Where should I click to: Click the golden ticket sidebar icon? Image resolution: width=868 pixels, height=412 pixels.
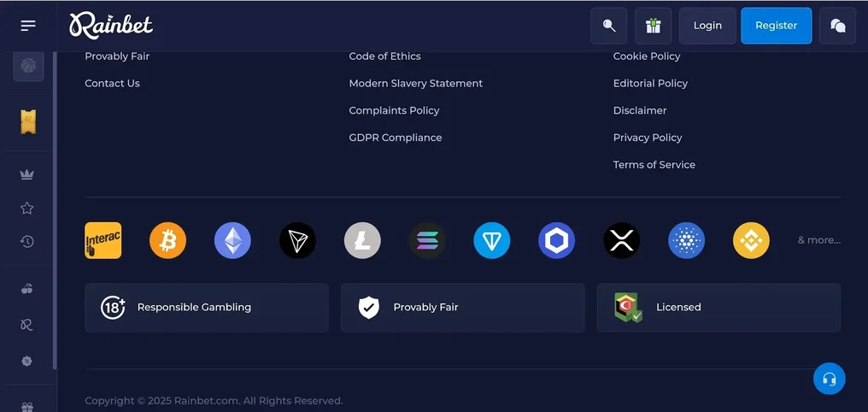coord(28,121)
